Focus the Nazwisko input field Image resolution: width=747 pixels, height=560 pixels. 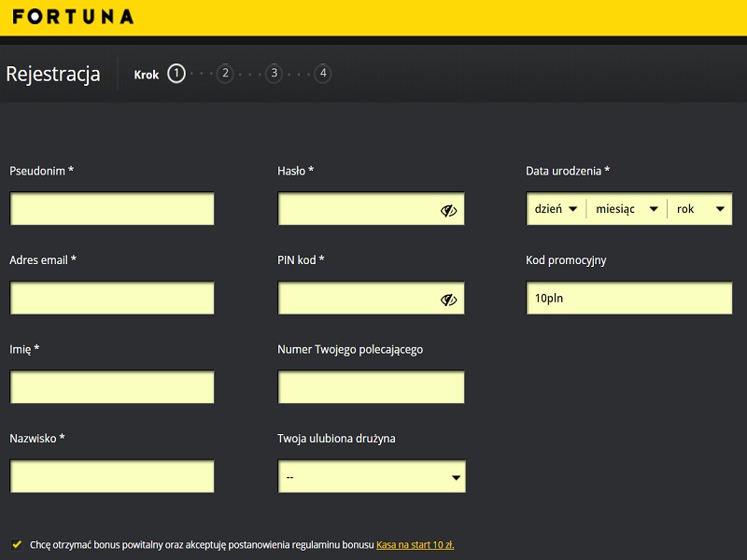(x=112, y=477)
